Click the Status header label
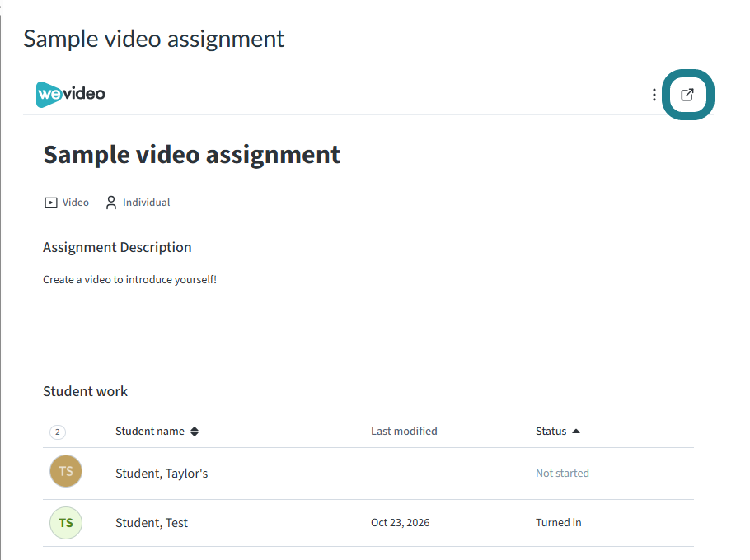750x560 pixels. pyautogui.click(x=551, y=431)
